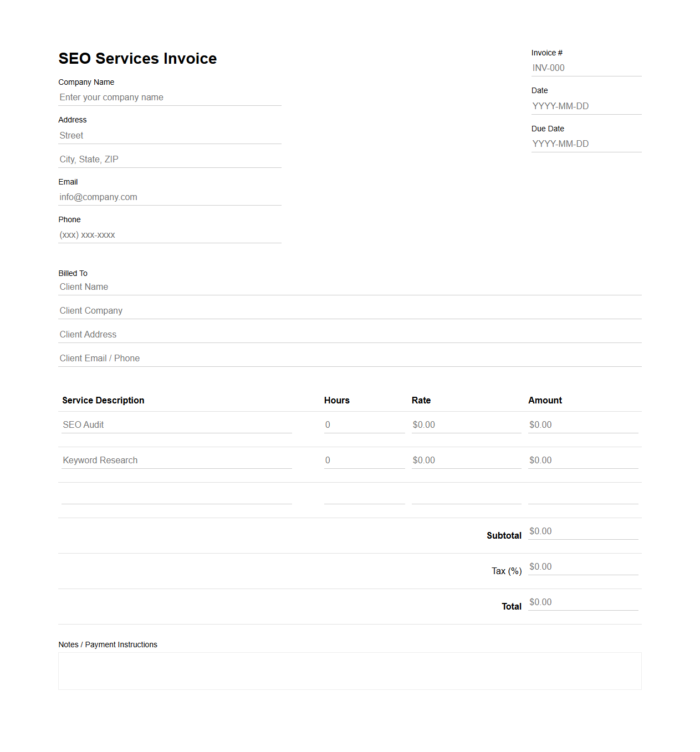Click the Hours field for SEO Audit
700x752 pixels.
(x=364, y=424)
